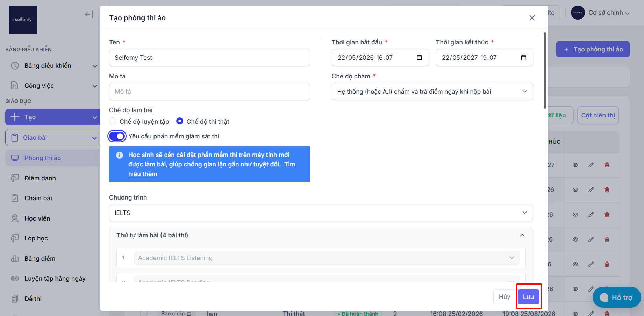
Task: Open calendar picker for Thời gian bắt đầu
Action: click(419, 58)
